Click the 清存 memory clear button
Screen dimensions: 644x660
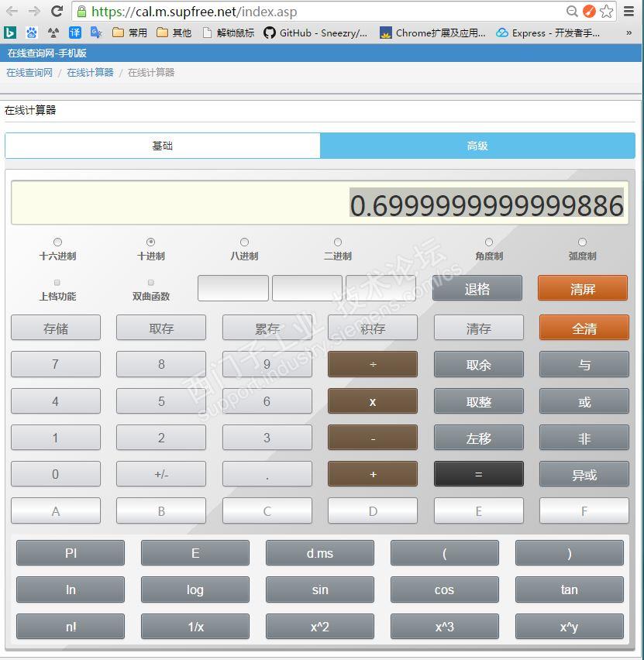[479, 328]
